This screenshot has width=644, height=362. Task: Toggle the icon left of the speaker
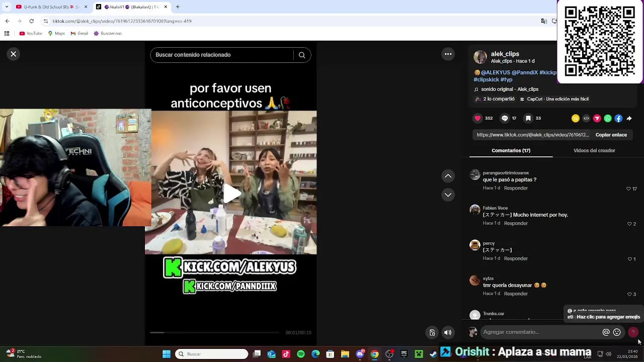pyautogui.click(x=432, y=332)
